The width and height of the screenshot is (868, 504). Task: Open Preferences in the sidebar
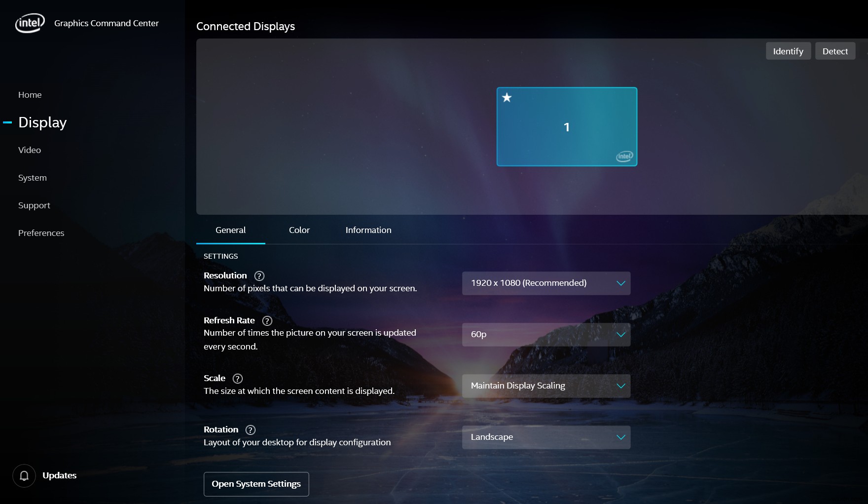tap(41, 233)
